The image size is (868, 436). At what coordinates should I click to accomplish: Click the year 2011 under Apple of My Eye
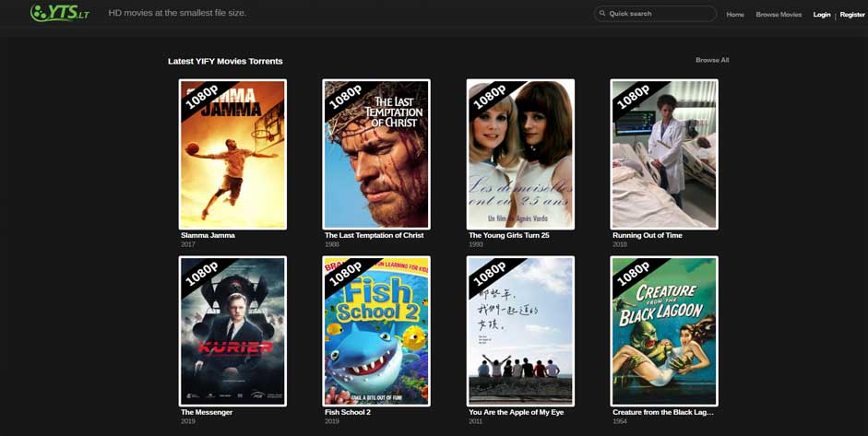tap(476, 421)
